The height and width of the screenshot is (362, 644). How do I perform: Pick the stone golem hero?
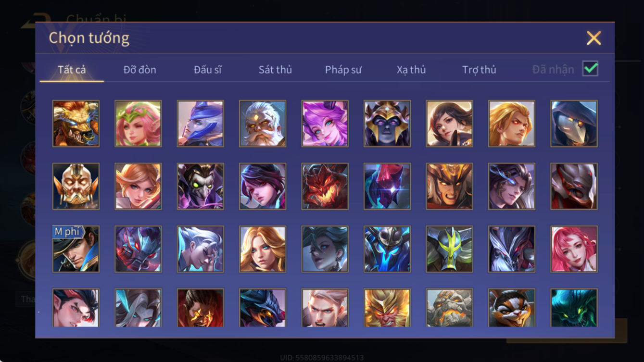450,308
